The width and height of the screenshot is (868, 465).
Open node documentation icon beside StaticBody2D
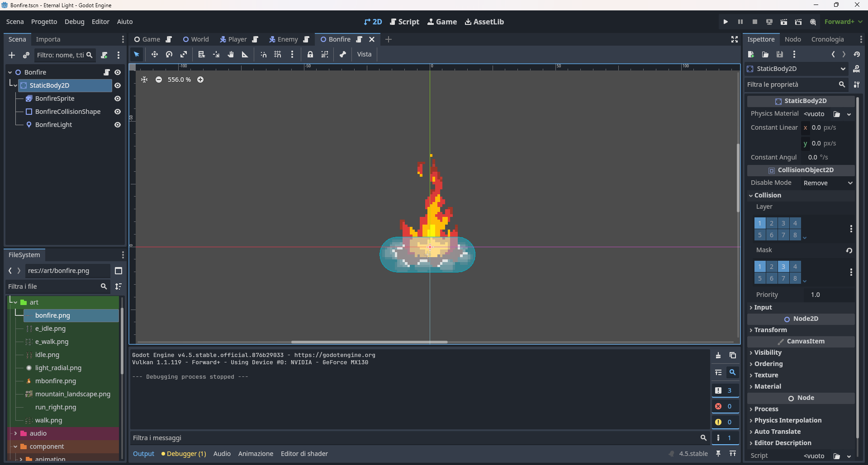[x=857, y=69]
